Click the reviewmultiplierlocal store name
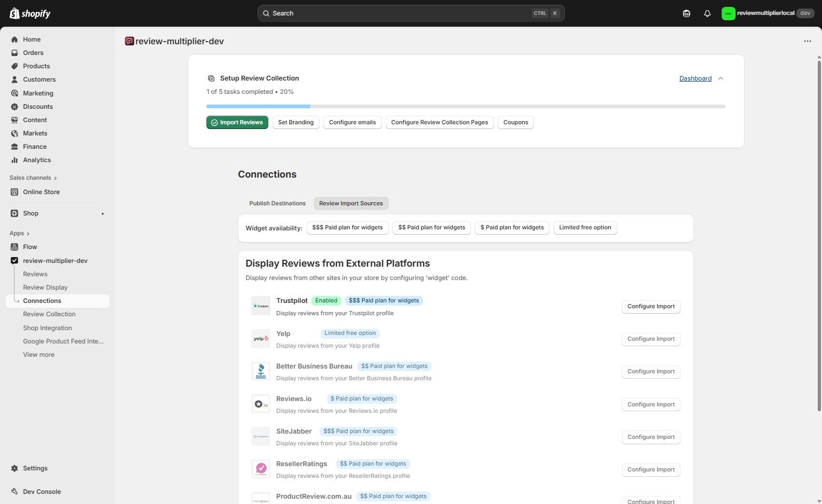The width and height of the screenshot is (822, 504). [765, 13]
